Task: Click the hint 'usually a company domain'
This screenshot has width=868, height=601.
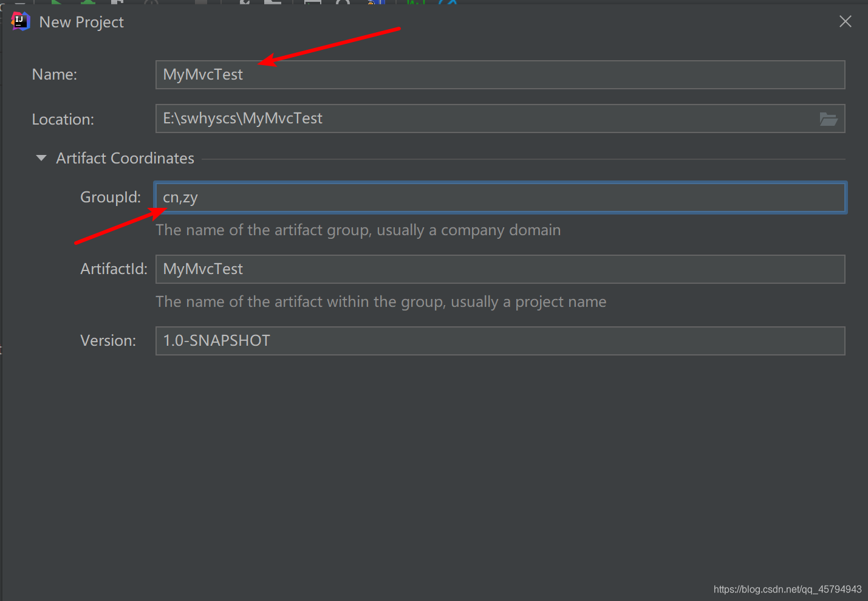Action: pyautogui.click(x=468, y=230)
